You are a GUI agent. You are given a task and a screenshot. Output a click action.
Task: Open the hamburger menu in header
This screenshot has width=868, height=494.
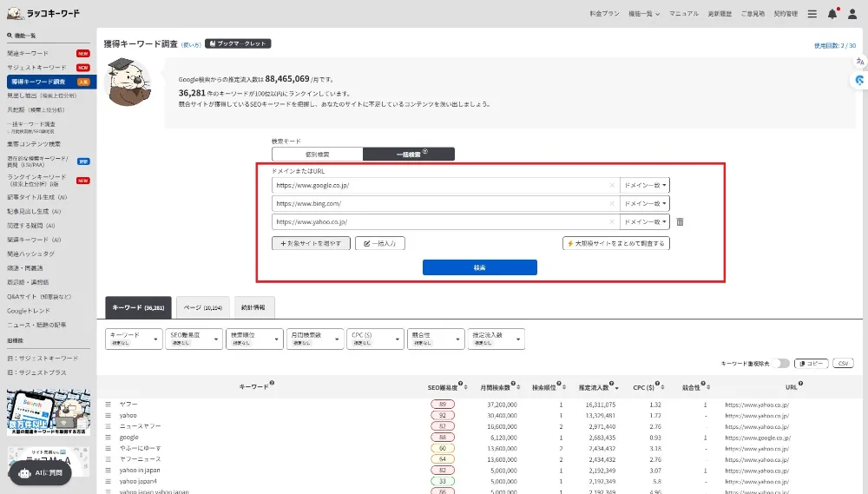coord(812,14)
